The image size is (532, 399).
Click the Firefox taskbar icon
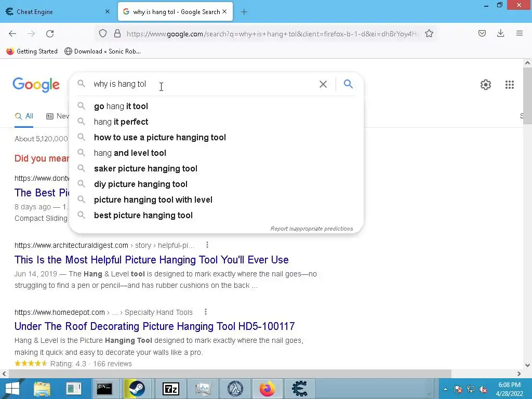[268, 389]
